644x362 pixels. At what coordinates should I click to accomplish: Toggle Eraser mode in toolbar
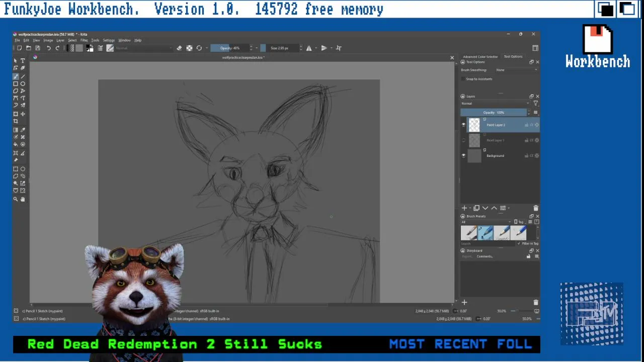click(x=179, y=48)
